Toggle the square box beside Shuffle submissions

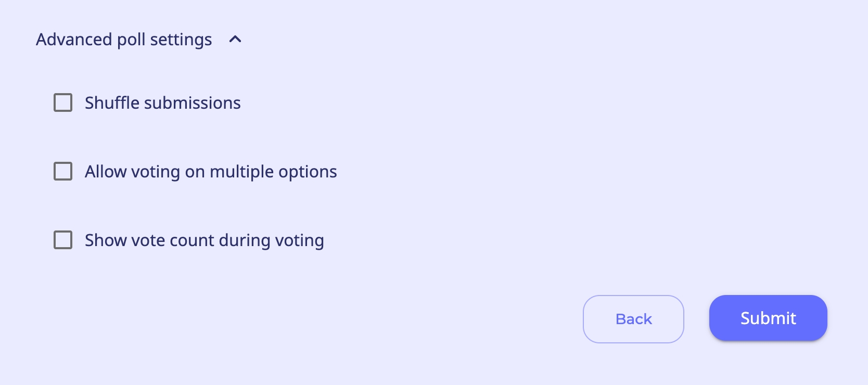click(63, 102)
